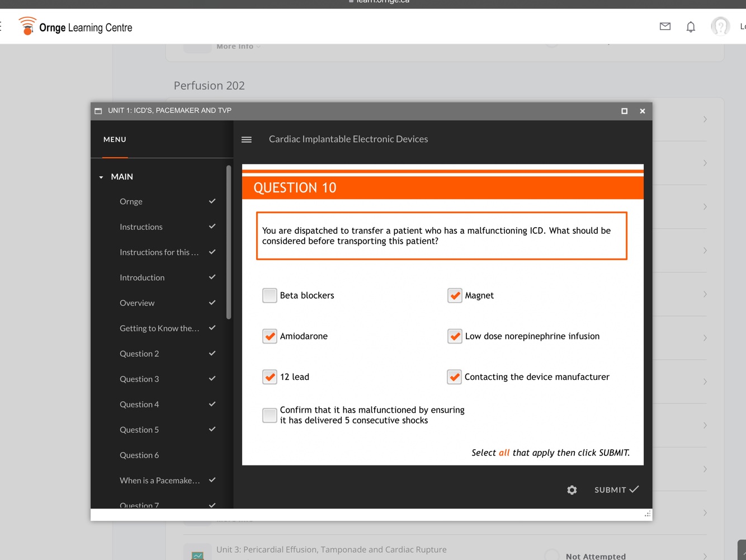Close the Unit 1 popup window

click(x=643, y=111)
